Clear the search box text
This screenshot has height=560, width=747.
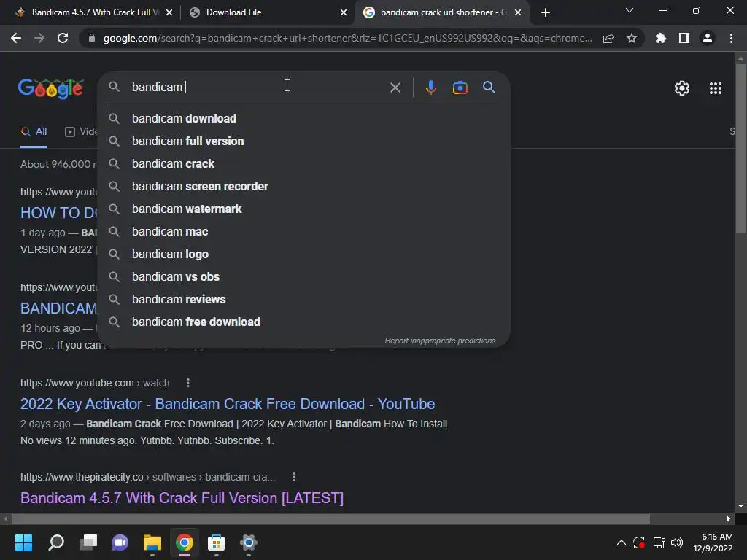tap(395, 87)
